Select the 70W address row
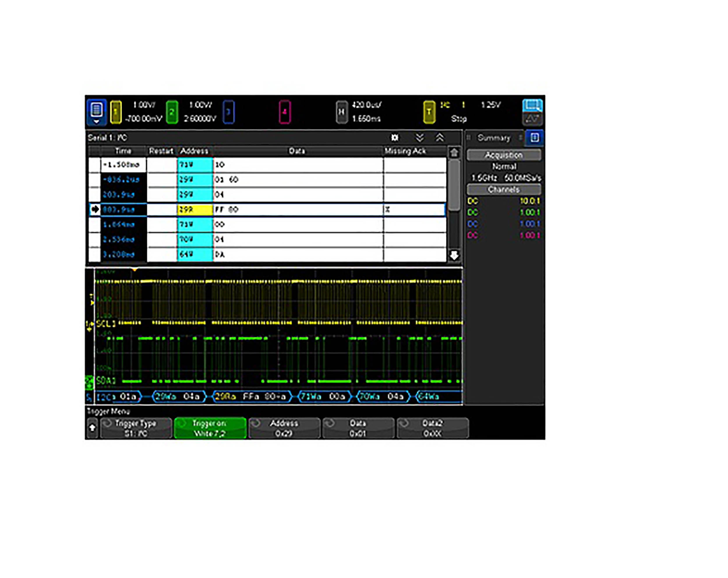Screen dimensions: 728x578 pos(267,239)
